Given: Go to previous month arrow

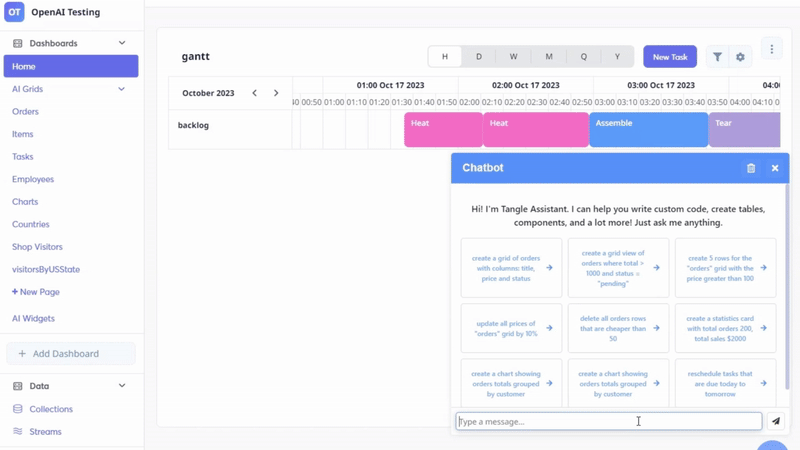Looking at the screenshot, I should coord(255,93).
